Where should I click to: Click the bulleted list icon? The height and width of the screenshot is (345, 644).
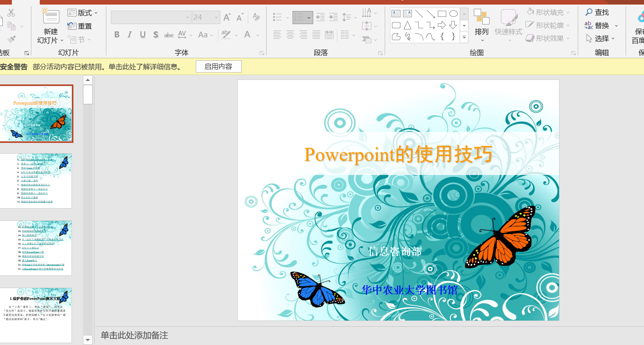point(277,17)
